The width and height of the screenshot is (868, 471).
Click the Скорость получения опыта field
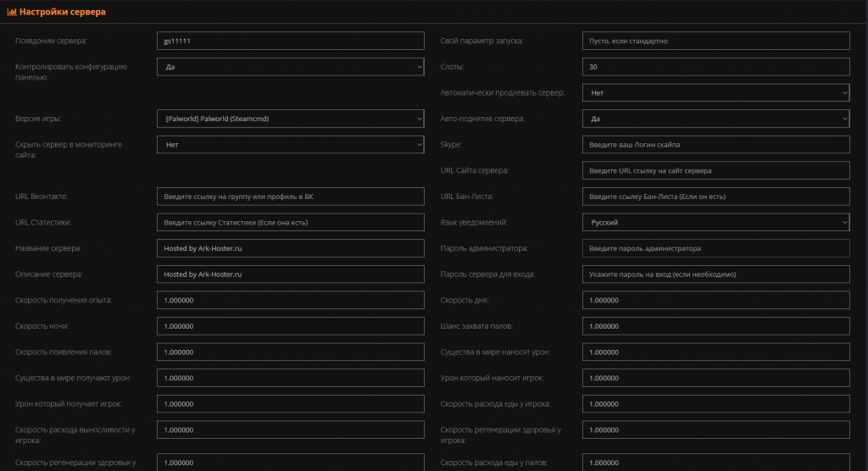pyautogui.click(x=291, y=300)
